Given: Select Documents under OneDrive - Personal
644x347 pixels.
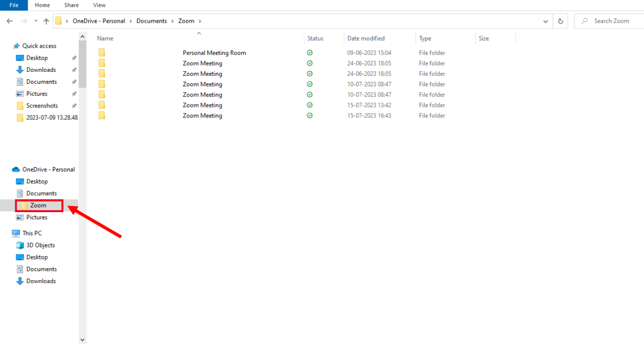Looking at the screenshot, I should coord(42,193).
